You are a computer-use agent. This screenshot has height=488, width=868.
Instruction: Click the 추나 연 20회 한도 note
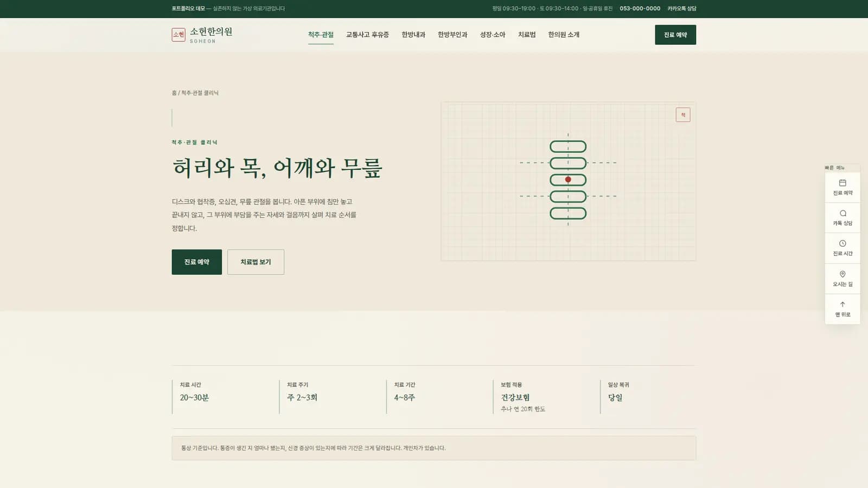click(x=523, y=409)
